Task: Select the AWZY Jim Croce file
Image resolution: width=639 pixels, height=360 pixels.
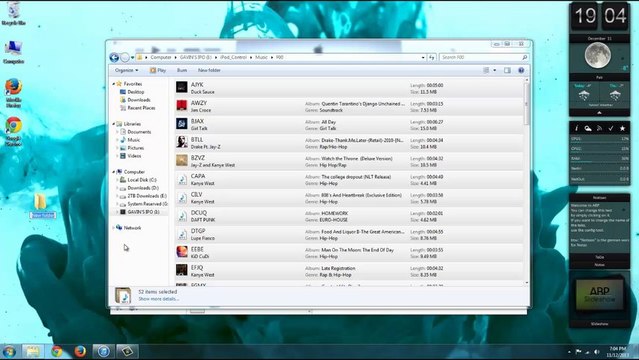Action: [349, 106]
